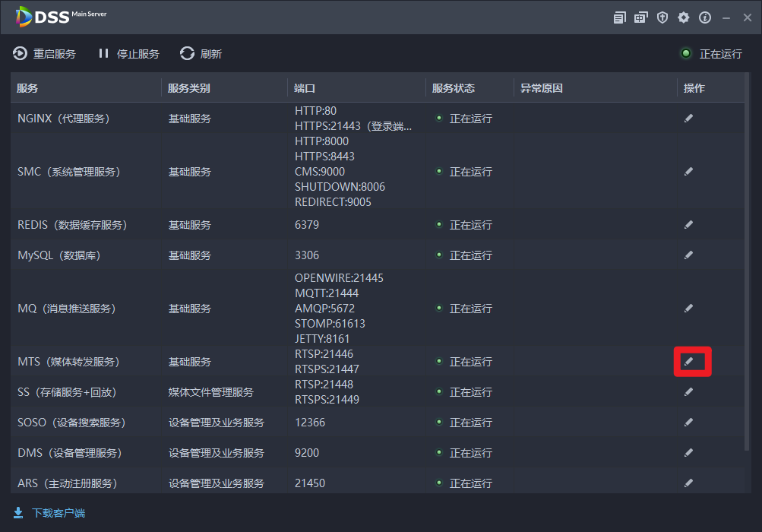Click the 服务类别 column header
This screenshot has width=762, height=532.
coord(189,88)
